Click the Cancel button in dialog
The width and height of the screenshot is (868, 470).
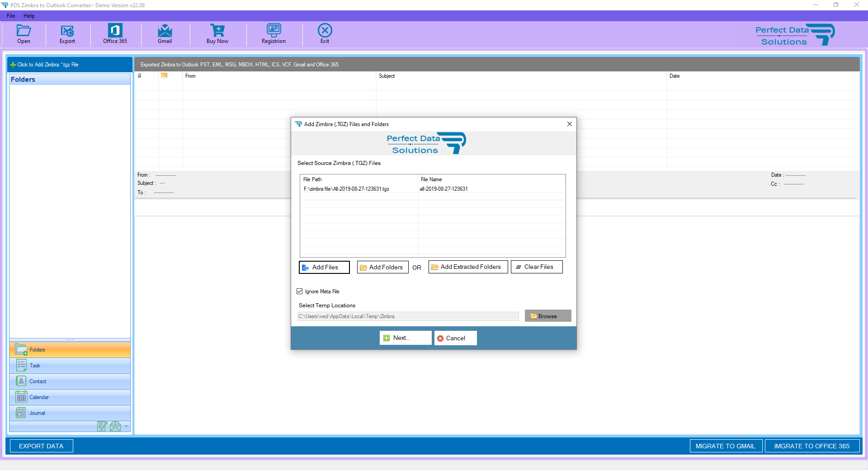455,338
